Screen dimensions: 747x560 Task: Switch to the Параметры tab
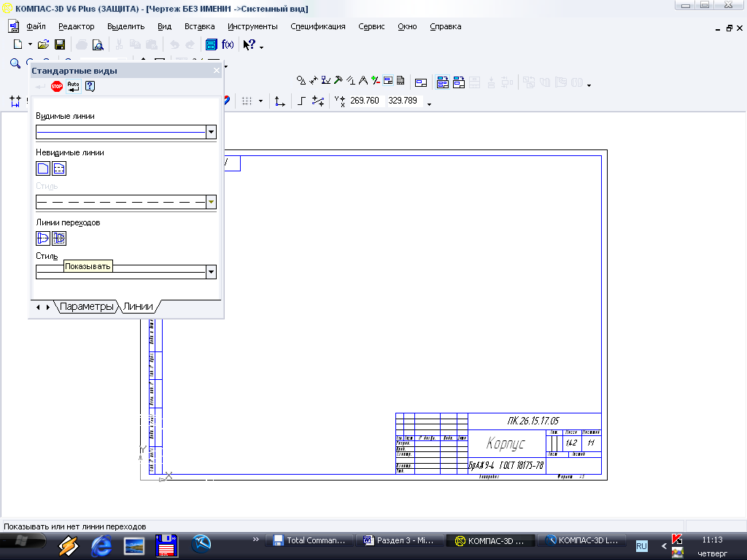click(x=86, y=307)
